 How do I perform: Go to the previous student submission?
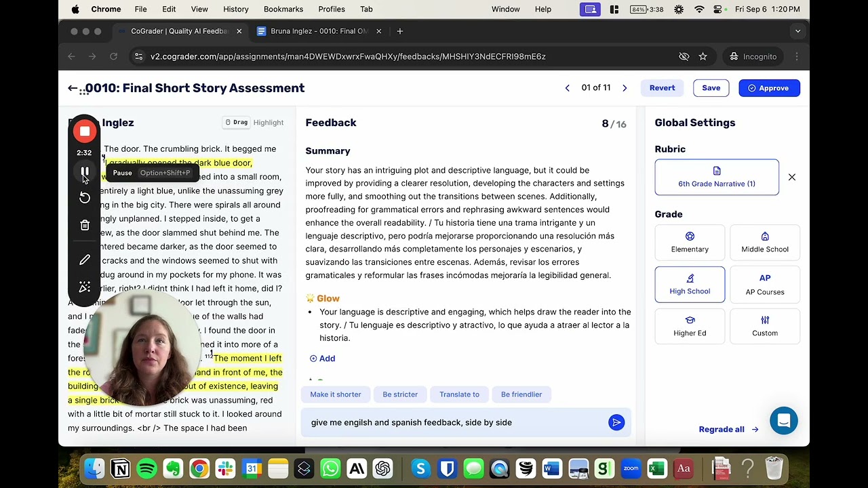click(568, 88)
